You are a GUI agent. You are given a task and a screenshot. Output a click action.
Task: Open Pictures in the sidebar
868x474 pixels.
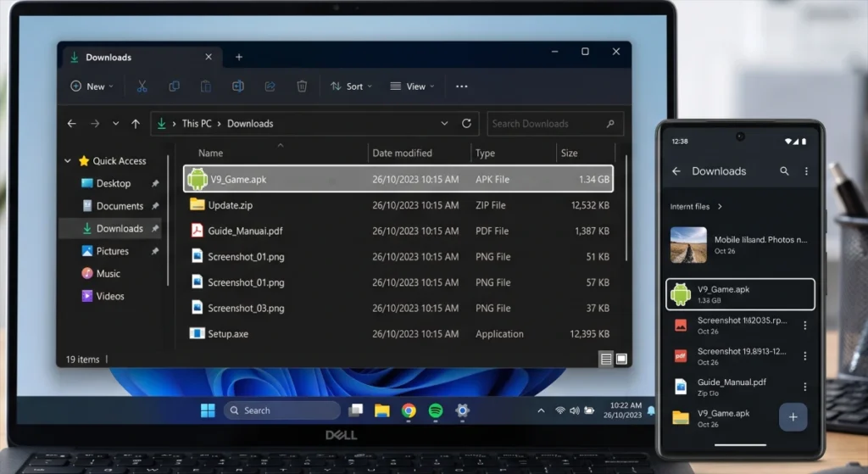[113, 251]
